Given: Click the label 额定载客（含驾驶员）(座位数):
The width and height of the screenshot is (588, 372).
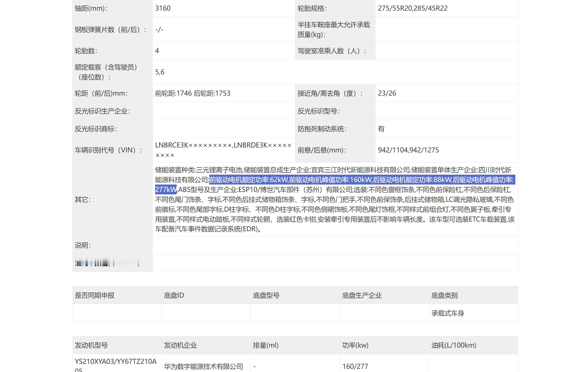Looking at the screenshot, I should 106,72.
